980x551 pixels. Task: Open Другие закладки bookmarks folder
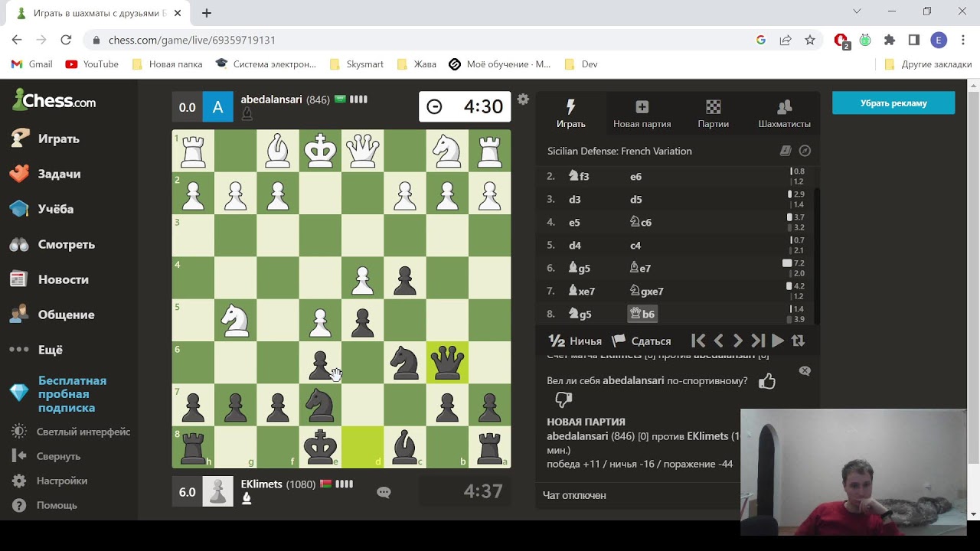pyautogui.click(x=927, y=64)
